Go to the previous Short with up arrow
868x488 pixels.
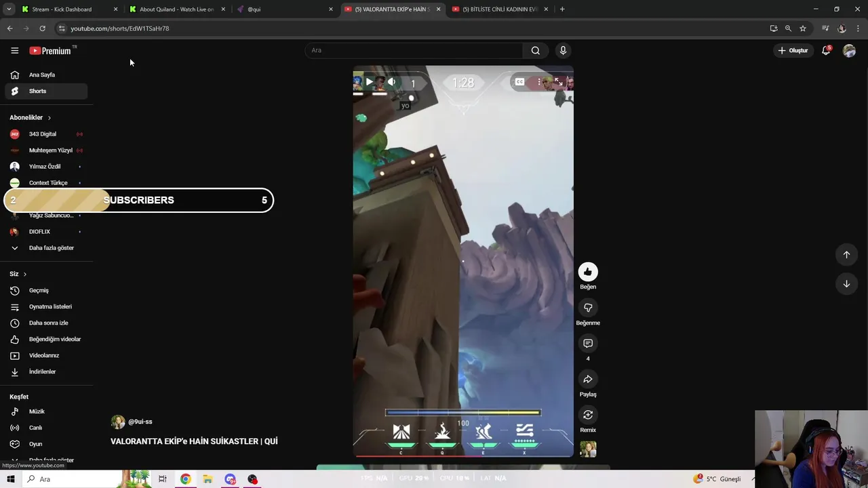click(846, 255)
